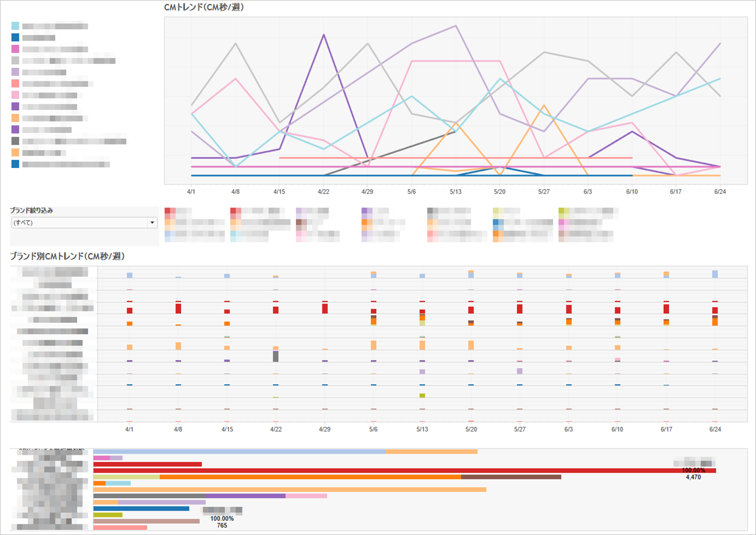Click the CMトレンド(CM秒/週) chart title

click(x=204, y=7)
